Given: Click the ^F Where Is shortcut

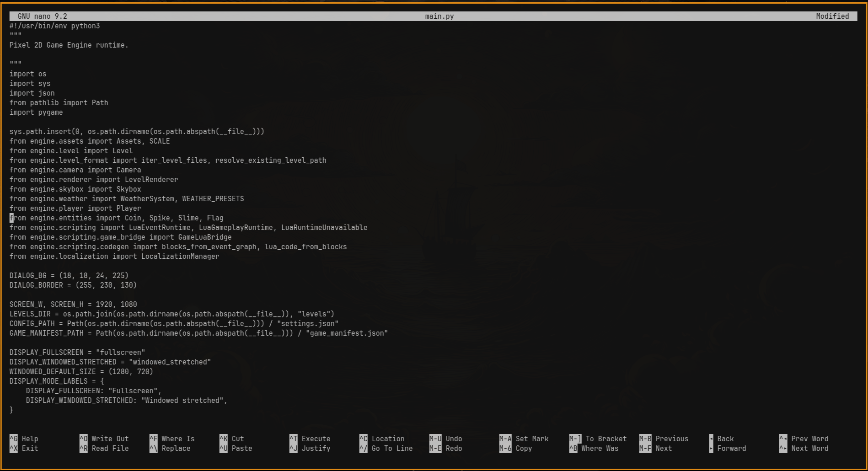Looking at the screenshot, I should pos(172,439).
